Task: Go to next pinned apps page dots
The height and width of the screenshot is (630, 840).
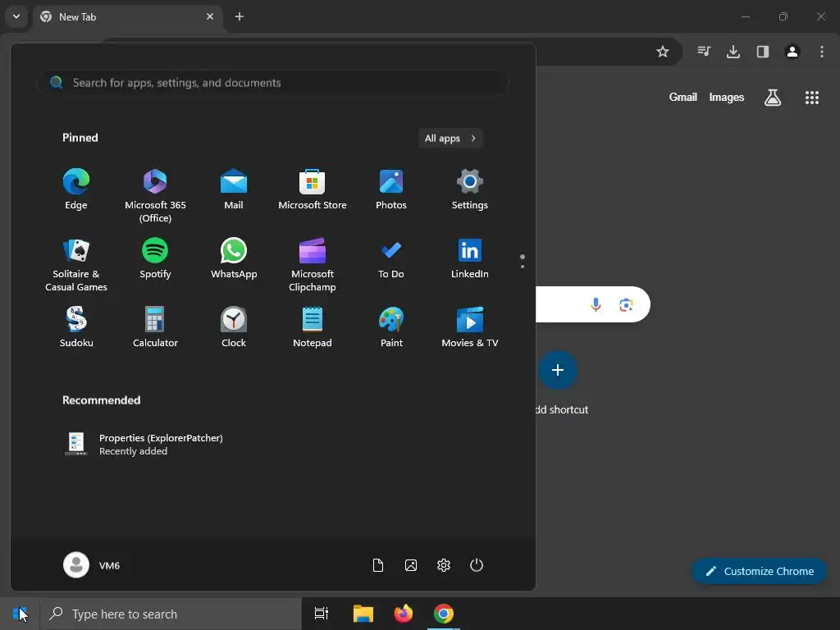Action: point(523,262)
